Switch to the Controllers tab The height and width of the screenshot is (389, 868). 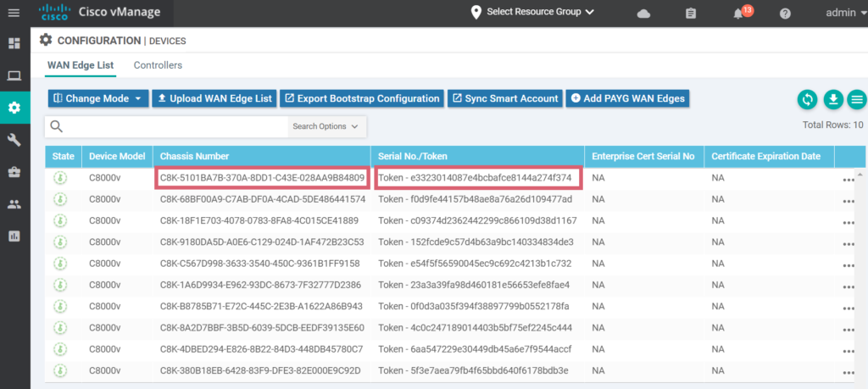pos(158,65)
